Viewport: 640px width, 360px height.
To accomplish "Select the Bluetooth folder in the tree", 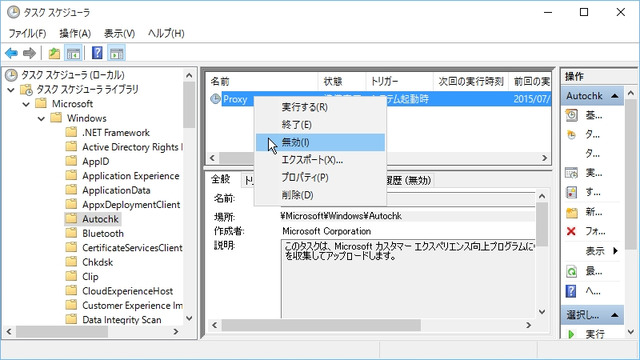I will (103, 233).
